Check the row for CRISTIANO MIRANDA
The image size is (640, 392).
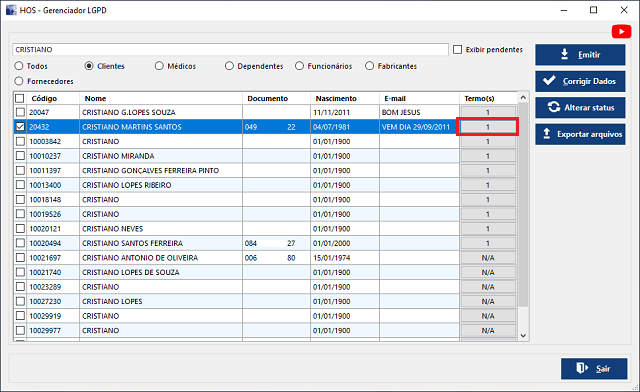point(20,156)
